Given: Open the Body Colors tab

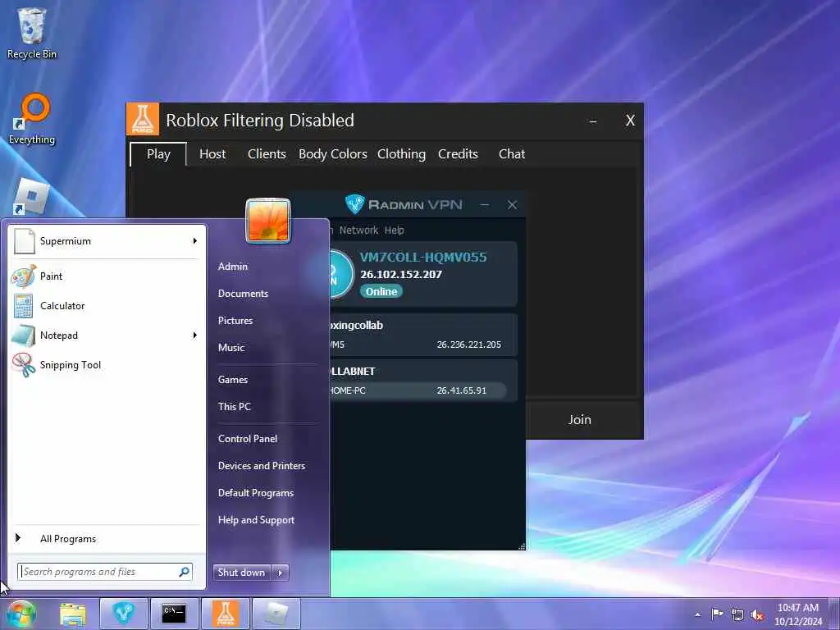Looking at the screenshot, I should tap(333, 154).
